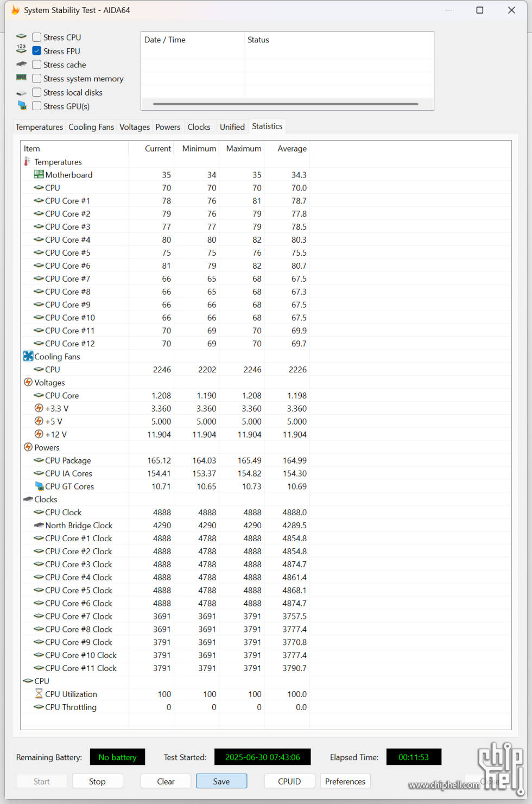
Task: Click the Clear button
Action: point(166,781)
